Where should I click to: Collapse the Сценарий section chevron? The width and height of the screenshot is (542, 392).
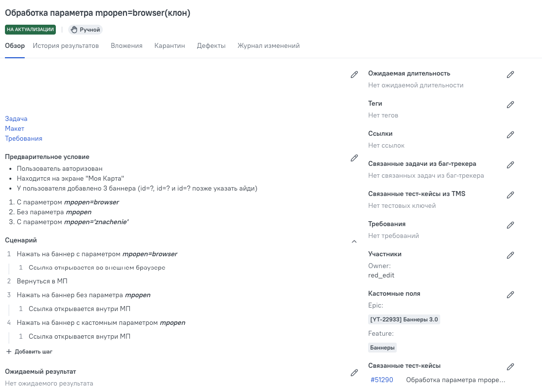click(354, 241)
